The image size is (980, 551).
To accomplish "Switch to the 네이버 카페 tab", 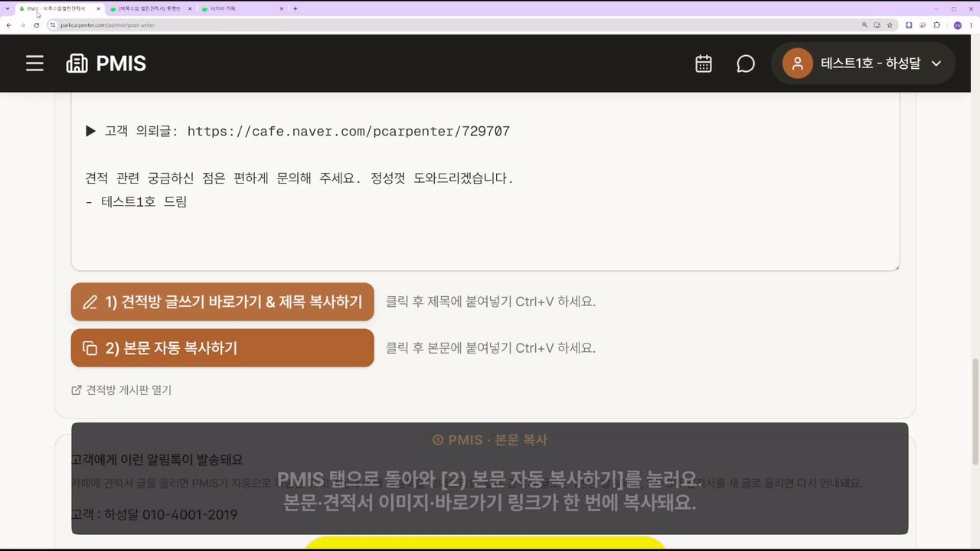I will (241, 8).
